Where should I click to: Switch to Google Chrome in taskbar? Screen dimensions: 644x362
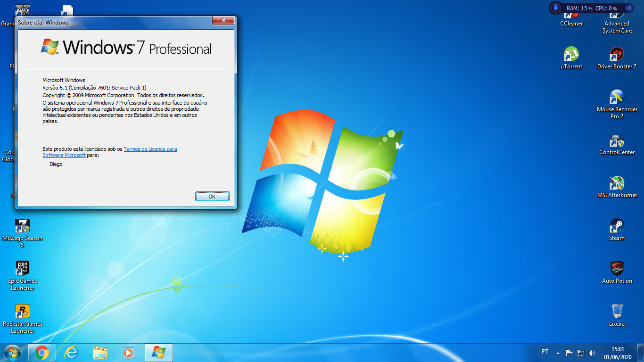[42, 353]
